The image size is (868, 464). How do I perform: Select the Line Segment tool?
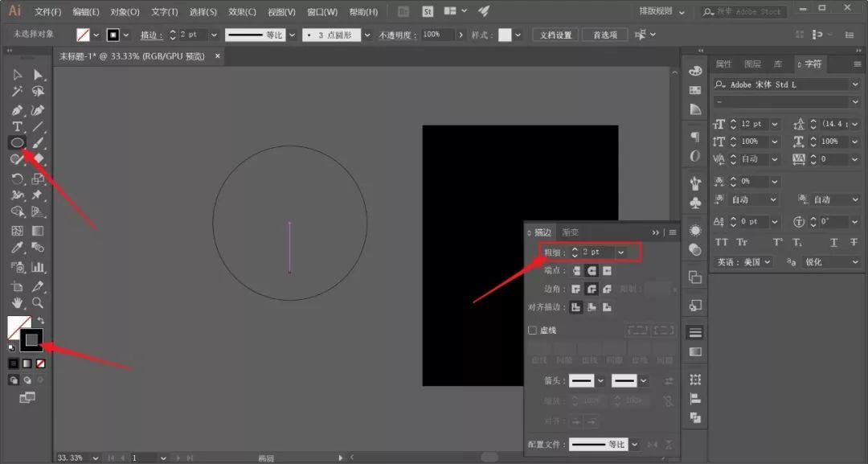tap(38, 127)
